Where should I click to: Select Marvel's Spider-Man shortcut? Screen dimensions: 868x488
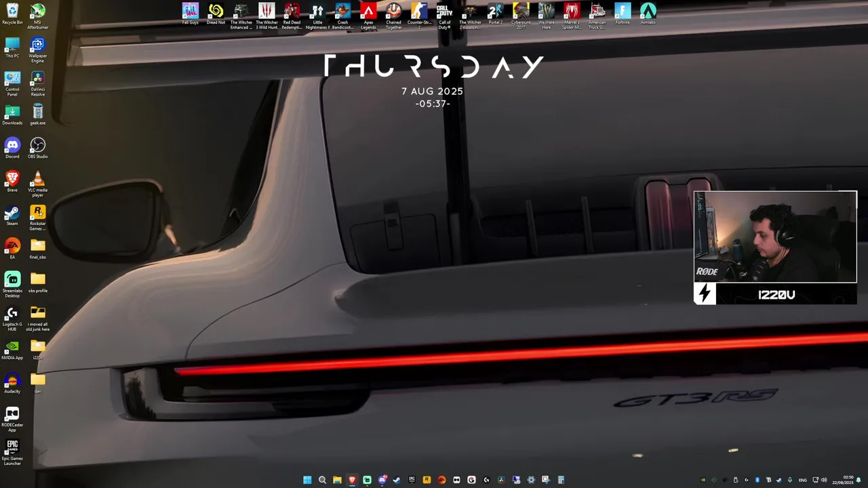(x=572, y=16)
